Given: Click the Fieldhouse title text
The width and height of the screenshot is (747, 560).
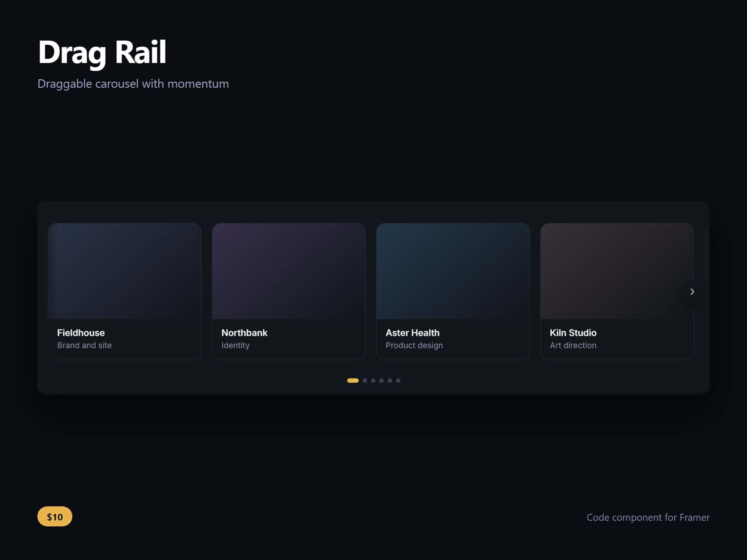Looking at the screenshot, I should click(81, 333).
